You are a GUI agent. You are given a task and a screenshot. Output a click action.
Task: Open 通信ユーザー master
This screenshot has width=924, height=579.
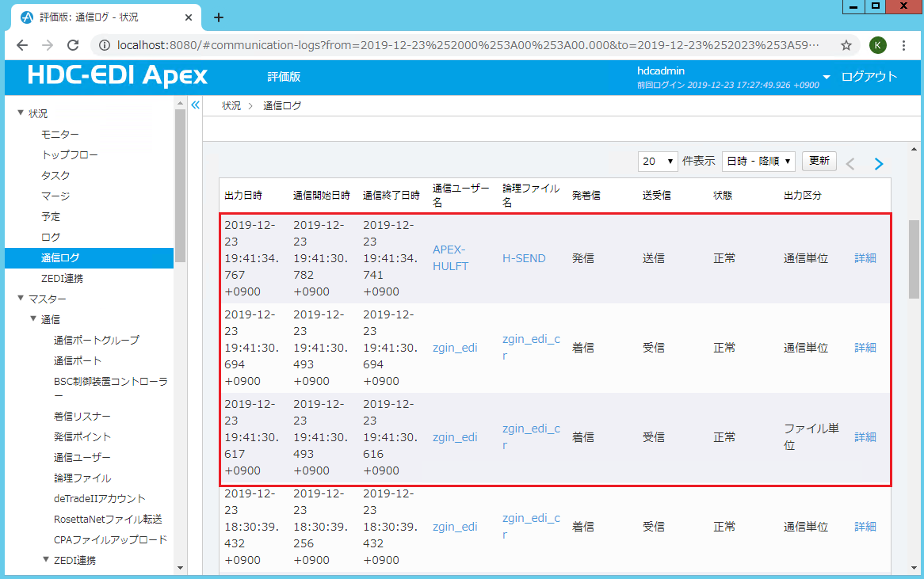point(82,458)
